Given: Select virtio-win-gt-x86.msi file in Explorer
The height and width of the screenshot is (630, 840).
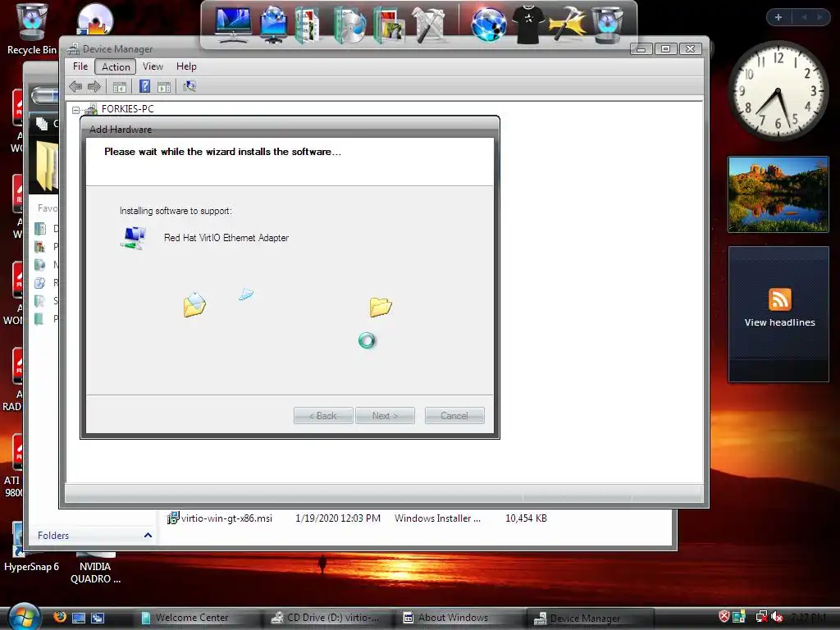Looking at the screenshot, I should click(x=220, y=518).
